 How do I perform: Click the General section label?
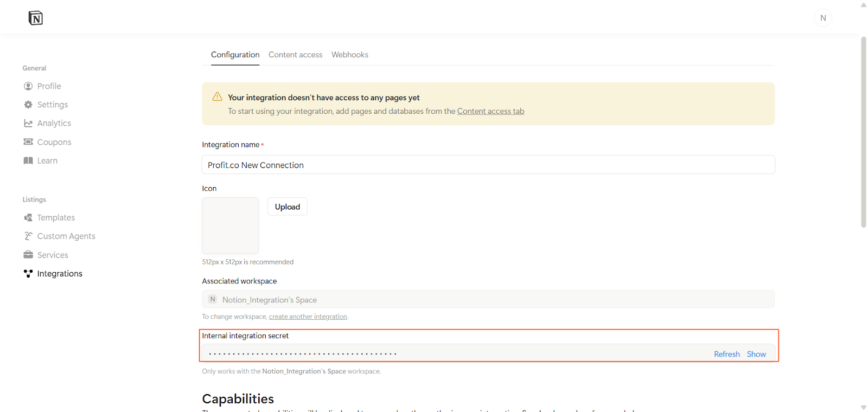(x=34, y=68)
